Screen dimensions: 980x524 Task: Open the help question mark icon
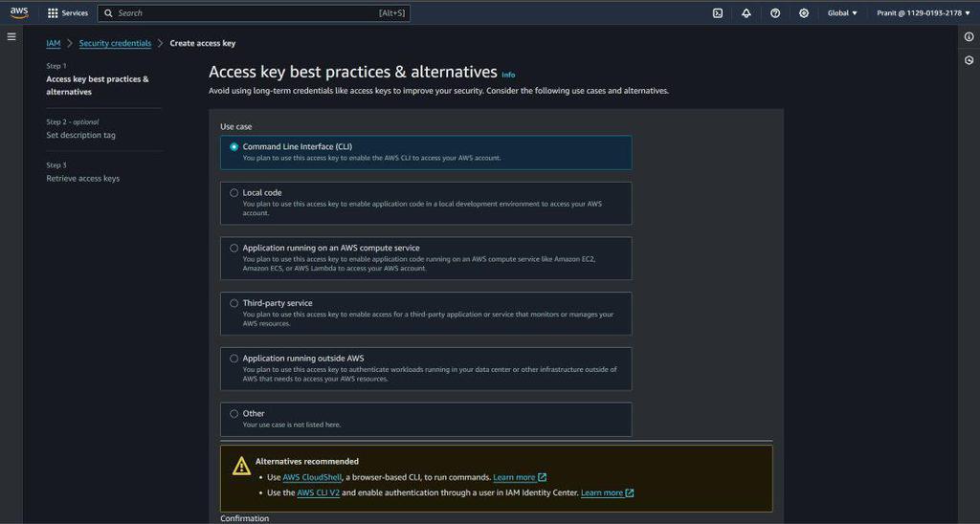click(x=775, y=13)
